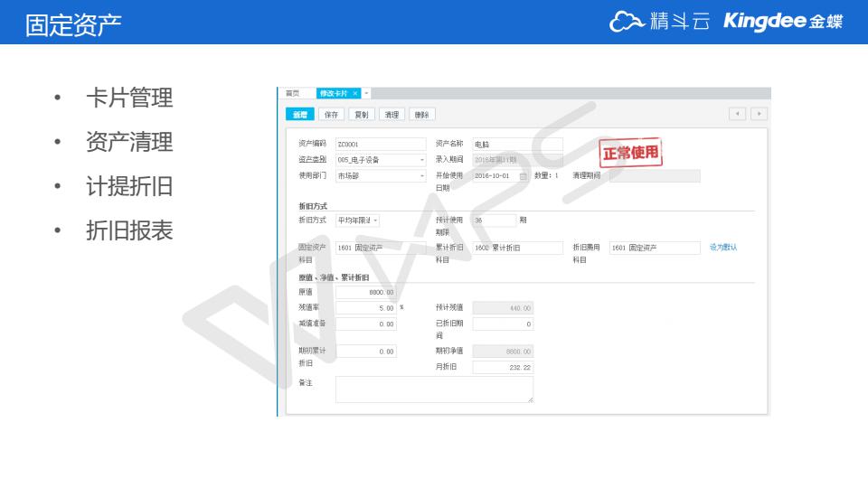Viewport: 868px width, 488px height.
Task: Expand the 使用部门 dropdown
Action: coord(421,176)
